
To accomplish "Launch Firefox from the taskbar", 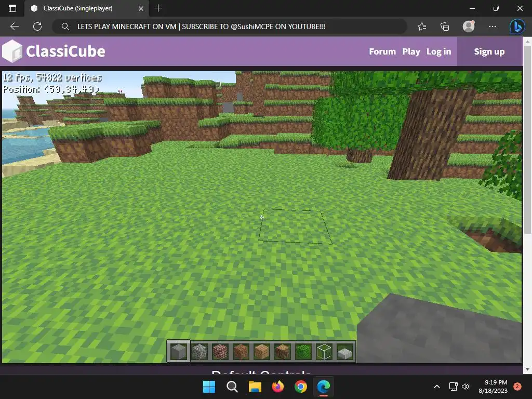I will point(278,387).
